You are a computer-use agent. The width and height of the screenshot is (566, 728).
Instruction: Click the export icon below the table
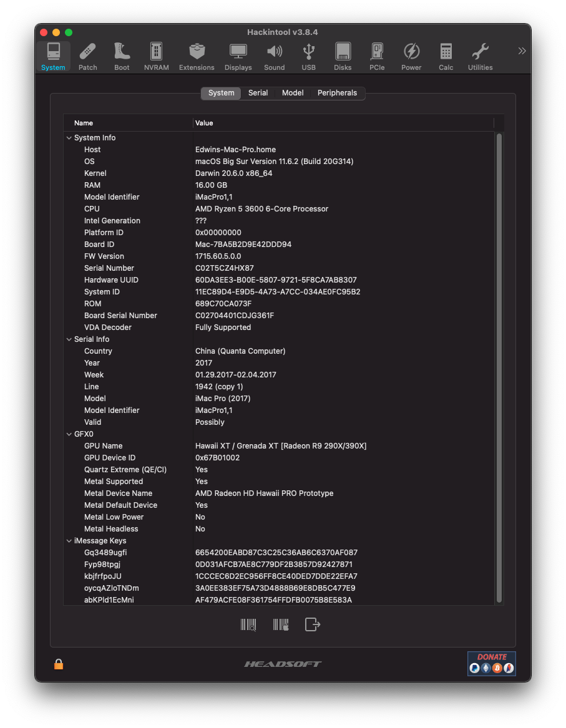[313, 624]
